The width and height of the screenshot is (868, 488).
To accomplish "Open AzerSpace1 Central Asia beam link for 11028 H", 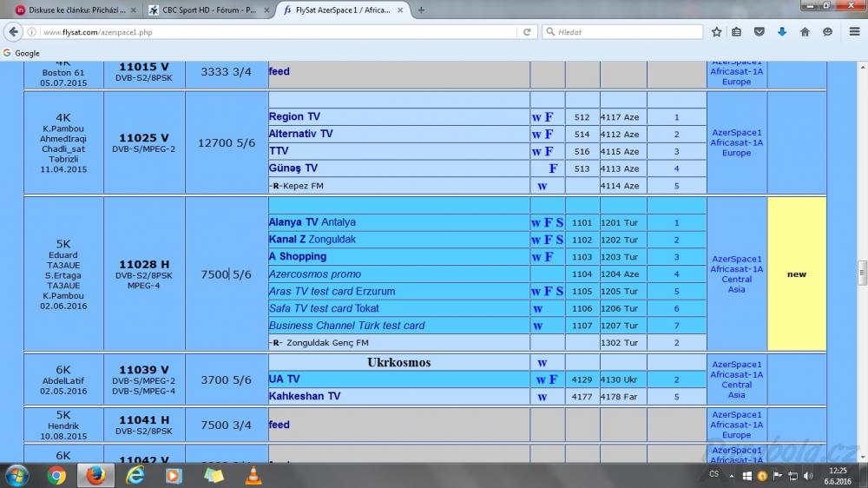I will 736,274.
